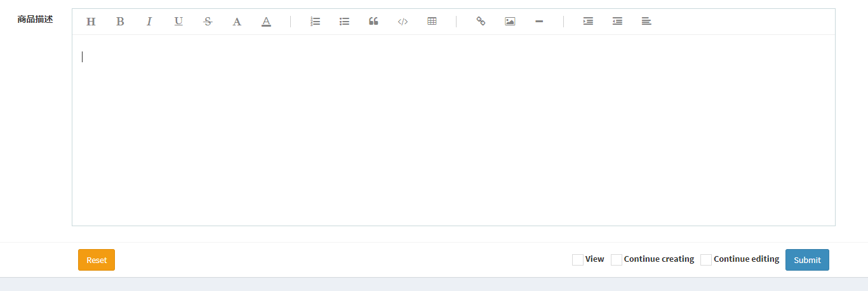Decrease paragraph indent
This screenshot has width=868, height=291.
[617, 22]
